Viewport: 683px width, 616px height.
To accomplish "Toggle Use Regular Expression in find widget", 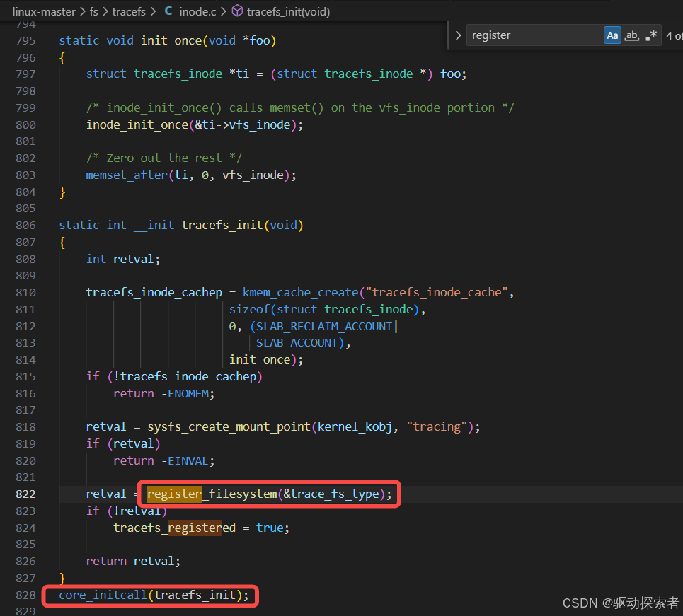I will coord(651,35).
